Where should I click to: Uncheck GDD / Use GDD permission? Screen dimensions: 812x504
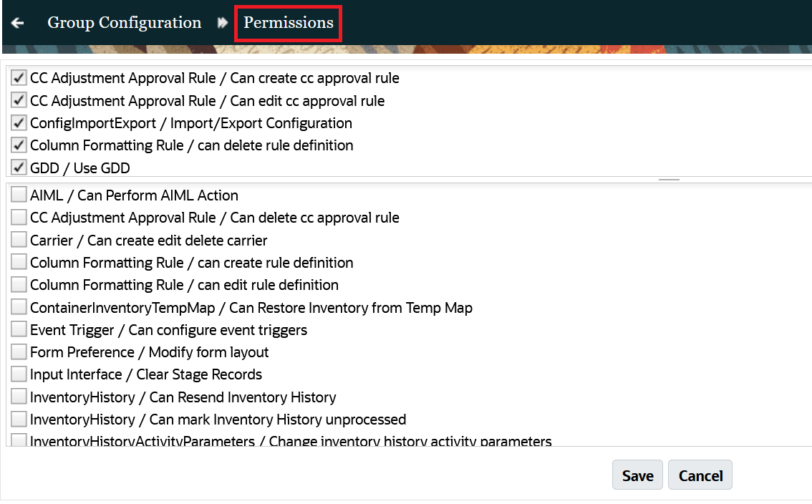click(x=19, y=168)
